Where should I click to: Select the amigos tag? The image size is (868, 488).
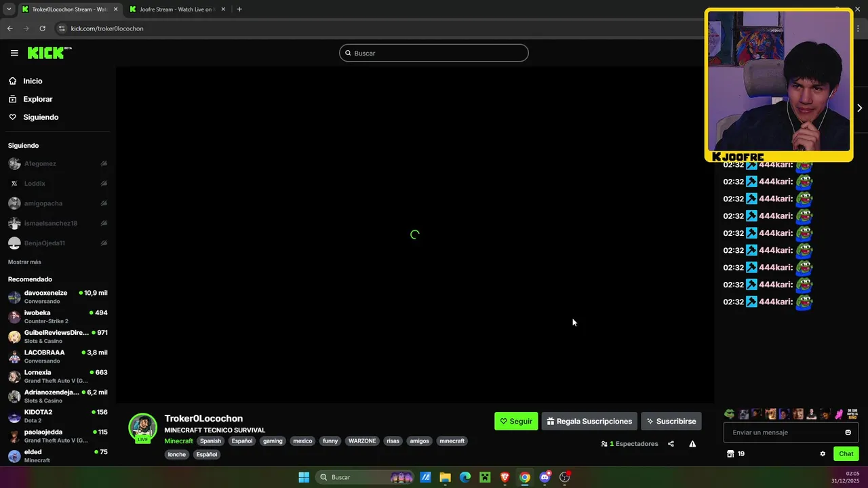point(420,441)
